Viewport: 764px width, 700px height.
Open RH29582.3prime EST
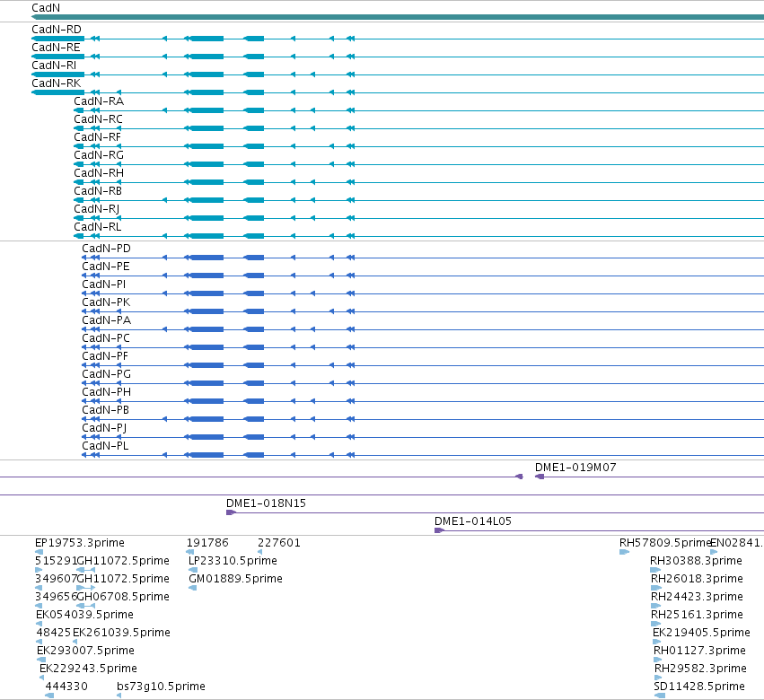click(700, 669)
